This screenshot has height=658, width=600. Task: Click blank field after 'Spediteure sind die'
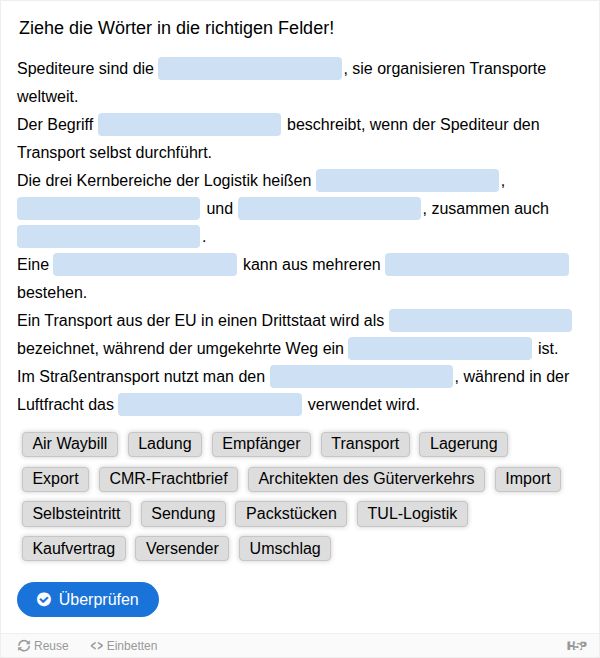click(x=250, y=68)
